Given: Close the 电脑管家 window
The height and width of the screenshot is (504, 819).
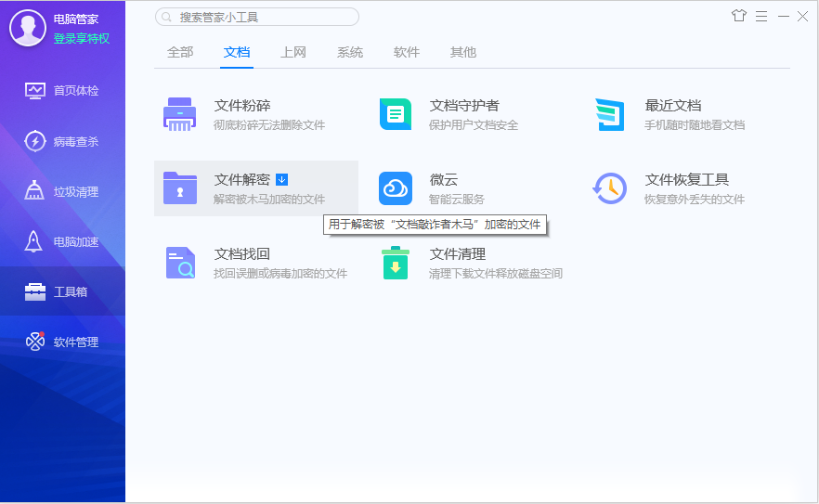Looking at the screenshot, I should click(803, 17).
